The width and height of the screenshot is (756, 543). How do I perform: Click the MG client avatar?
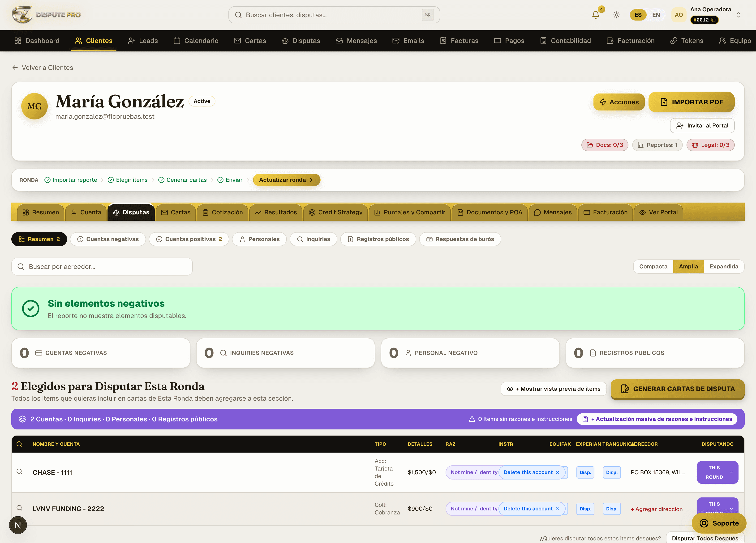tap(34, 106)
